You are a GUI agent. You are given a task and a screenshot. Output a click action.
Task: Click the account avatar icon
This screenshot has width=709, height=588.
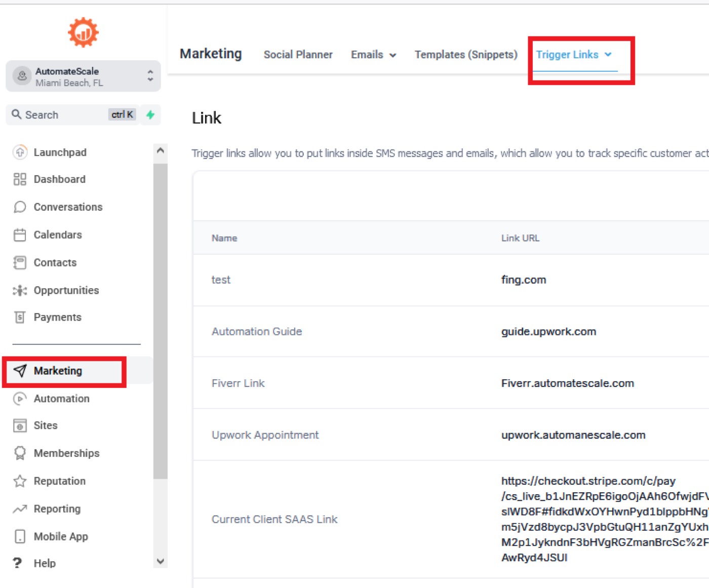(x=22, y=76)
